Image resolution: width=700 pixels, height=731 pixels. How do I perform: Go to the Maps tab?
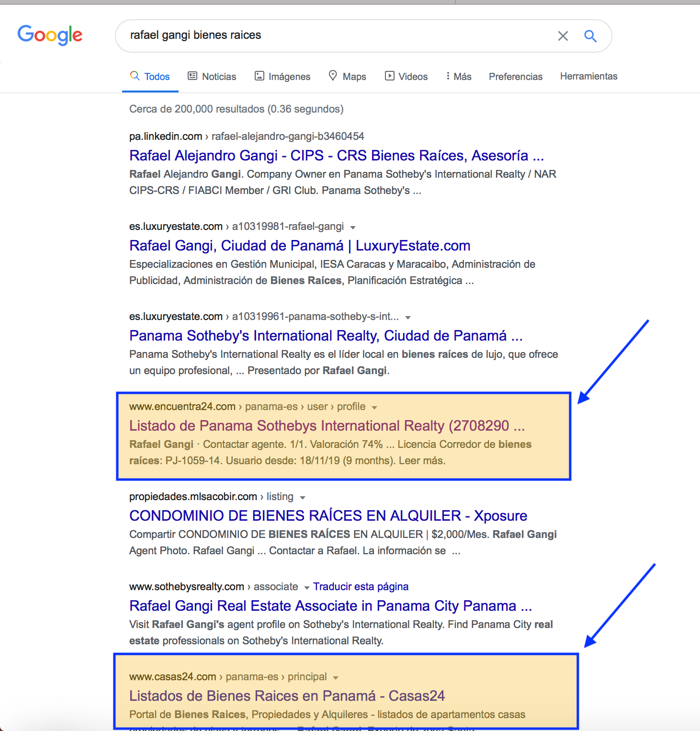pyautogui.click(x=348, y=77)
